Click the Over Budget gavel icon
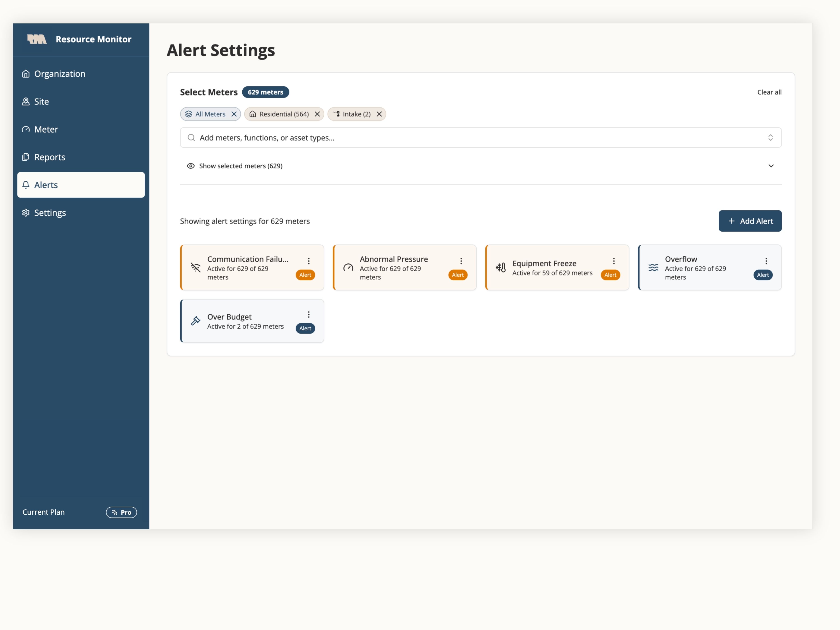This screenshot has height=630, width=840. coord(196,321)
